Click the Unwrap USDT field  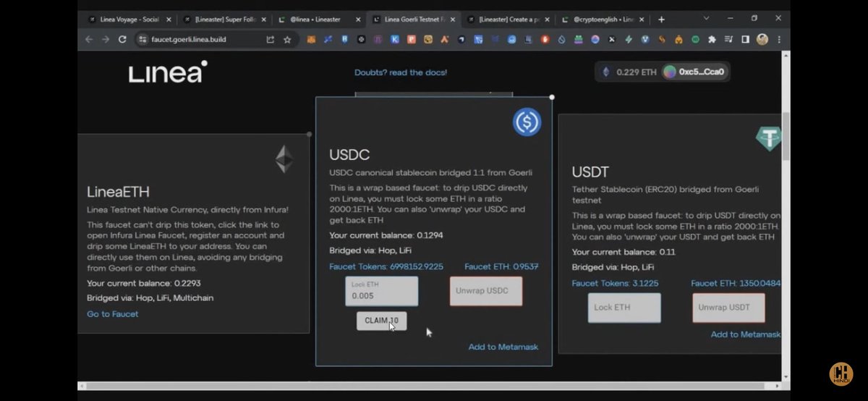[728, 308]
